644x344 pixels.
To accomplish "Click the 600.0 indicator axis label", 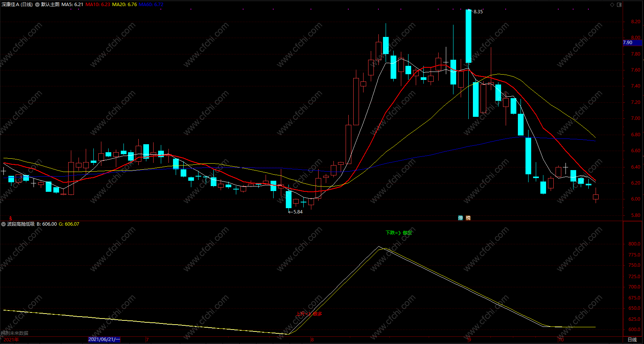I will (x=634, y=330).
